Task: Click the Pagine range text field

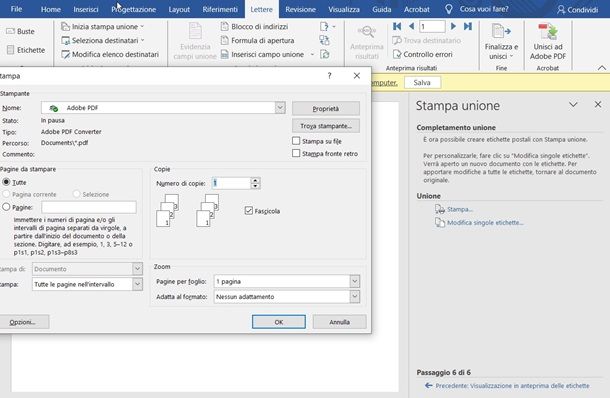Action: click(89, 207)
